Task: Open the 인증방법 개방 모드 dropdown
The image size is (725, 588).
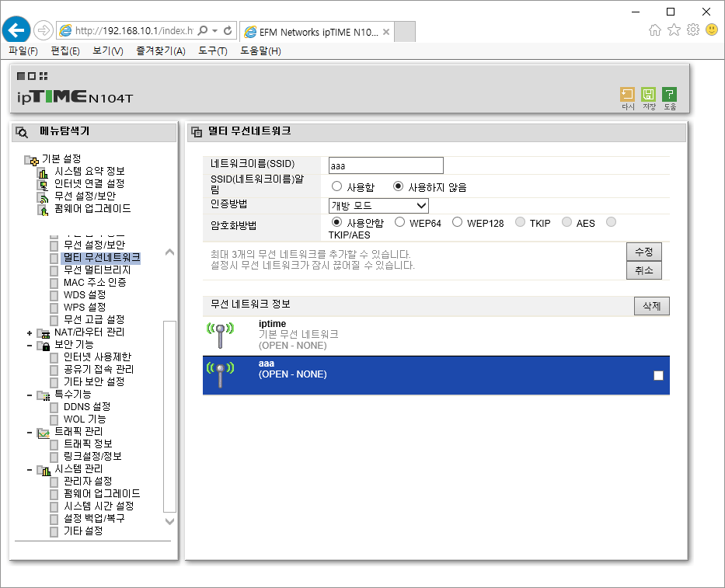Action: tap(378, 206)
